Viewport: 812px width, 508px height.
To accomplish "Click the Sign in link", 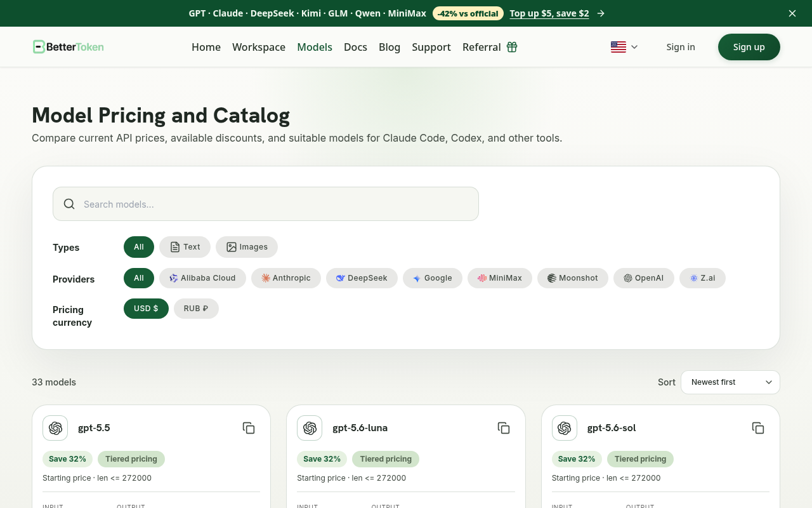I will pos(681,47).
